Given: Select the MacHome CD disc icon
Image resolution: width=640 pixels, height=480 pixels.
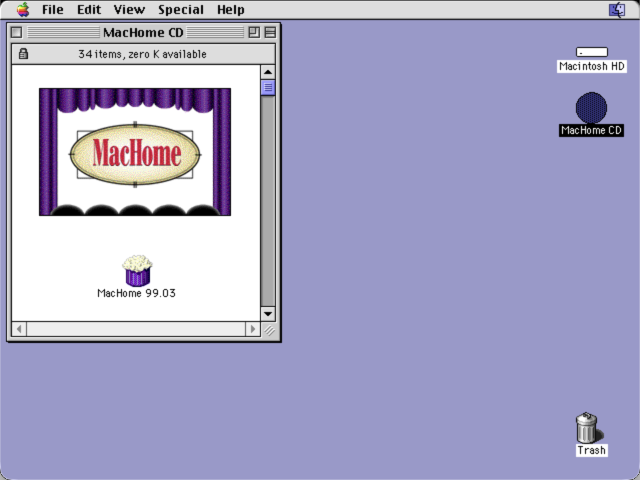Looking at the screenshot, I should [591, 108].
